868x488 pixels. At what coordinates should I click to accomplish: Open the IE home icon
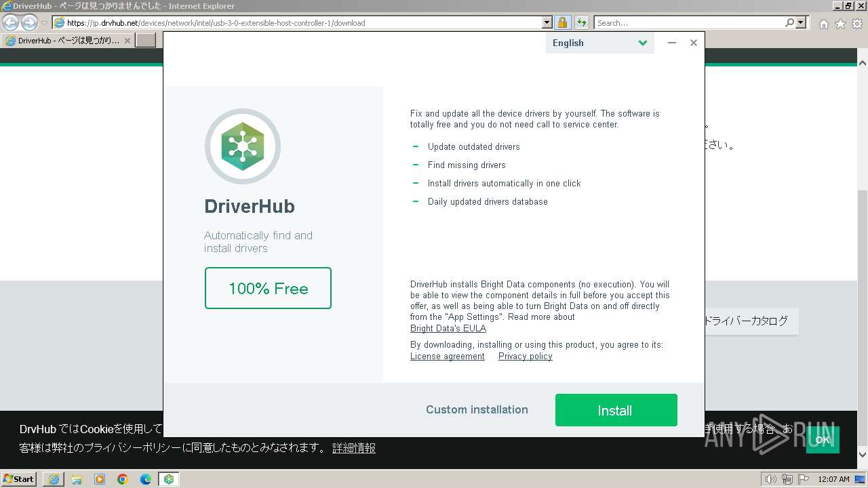coord(823,24)
